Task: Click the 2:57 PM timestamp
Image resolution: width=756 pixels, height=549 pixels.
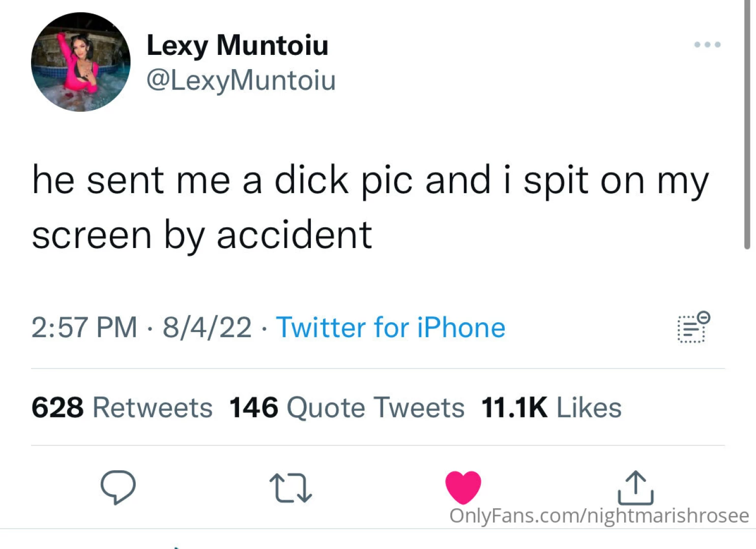Action: (x=84, y=327)
